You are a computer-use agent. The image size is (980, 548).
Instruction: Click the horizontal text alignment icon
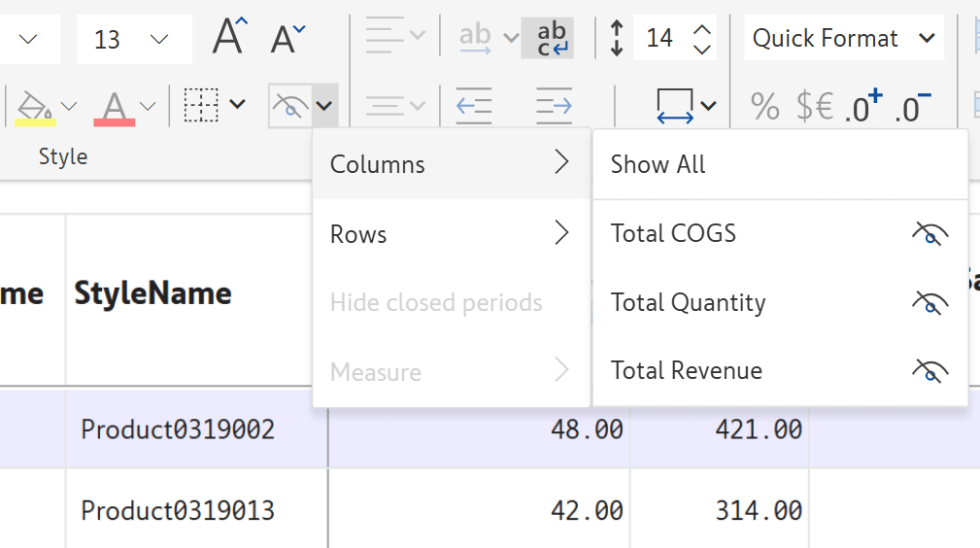(x=385, y=36)
